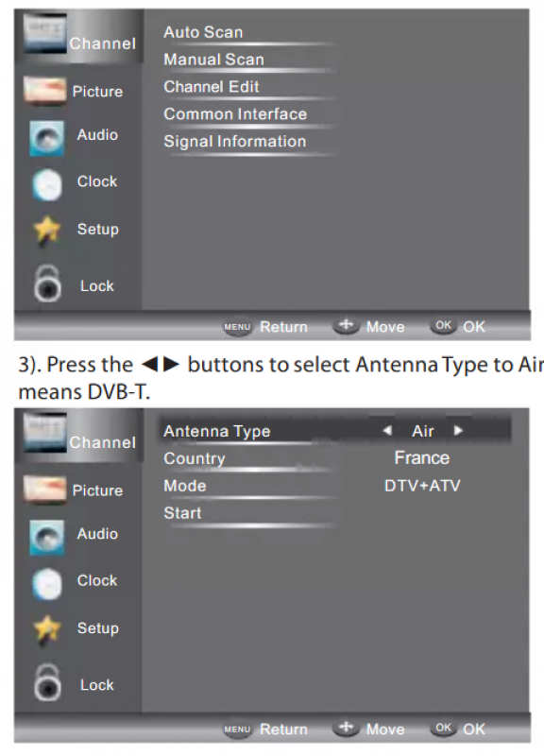Open the Setup star icon in the lower menu
544x756 pixels.
pos(46,629)
